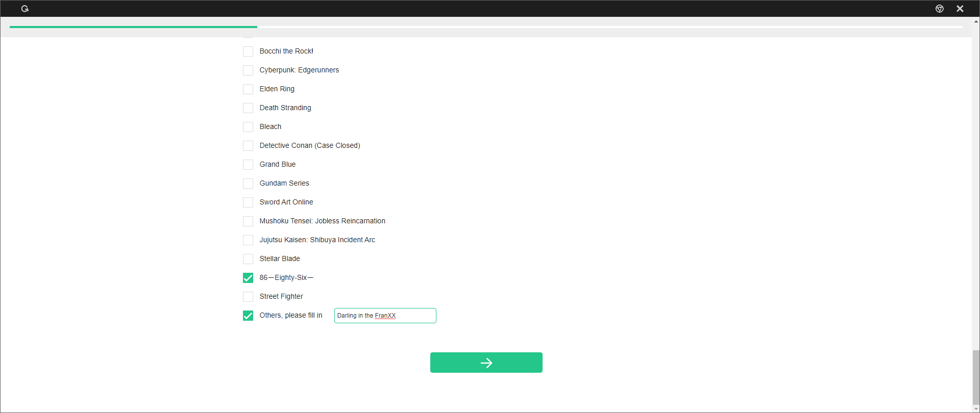Check Mushoku Tensei: Jobless Reincarnation box

[248, 221]
